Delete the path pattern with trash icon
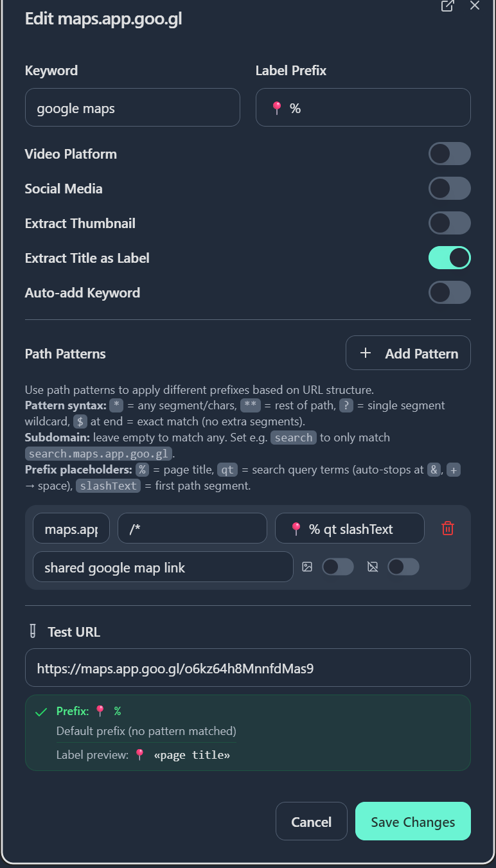496x868 pixels. pyautogui.click(x=448, y=528)
